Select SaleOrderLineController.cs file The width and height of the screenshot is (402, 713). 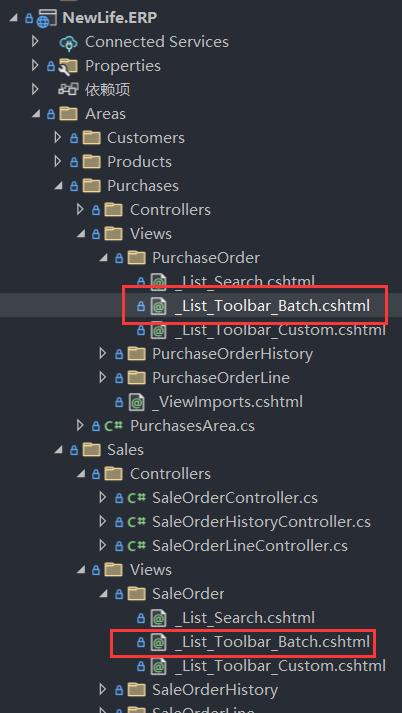pos(250,546)
